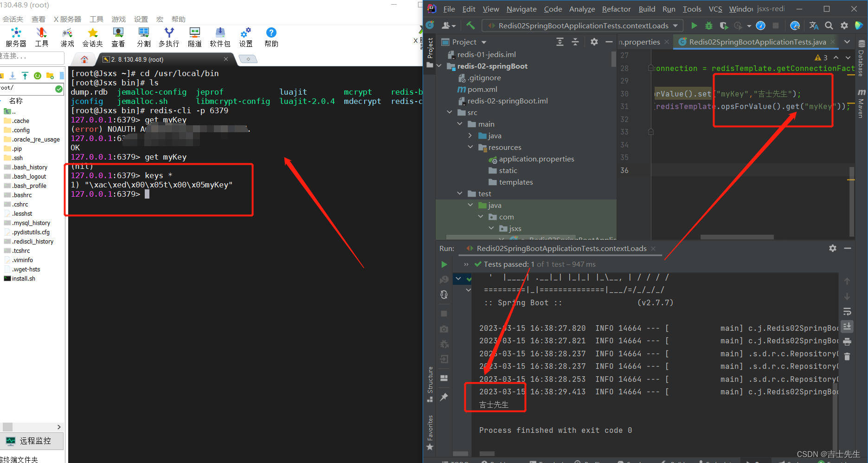Click 游戏 icon in terminal toolbar
Image resolution: width=868 pixels, height=463 pixels.
[x=67, y=37]
